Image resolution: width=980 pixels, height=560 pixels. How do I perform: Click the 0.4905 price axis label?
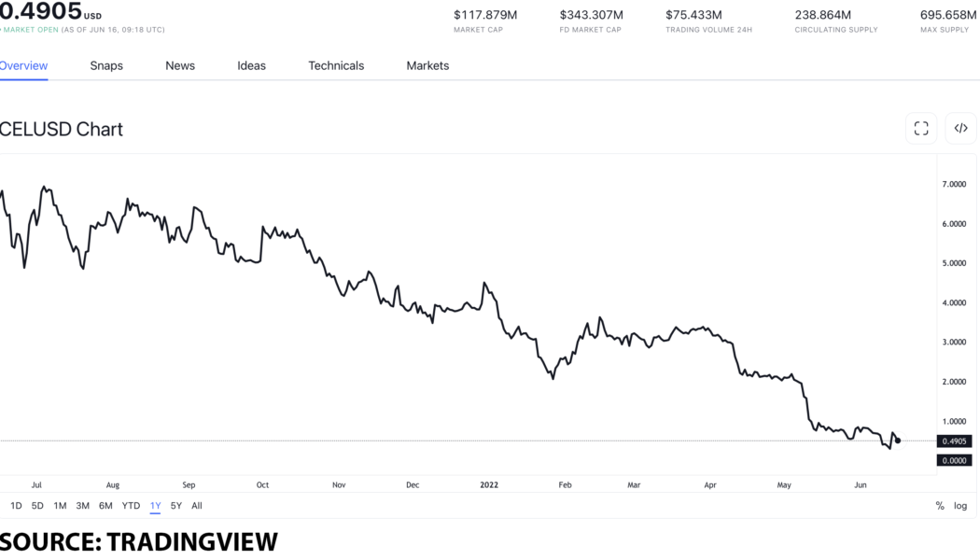click(x=954, y=441)
